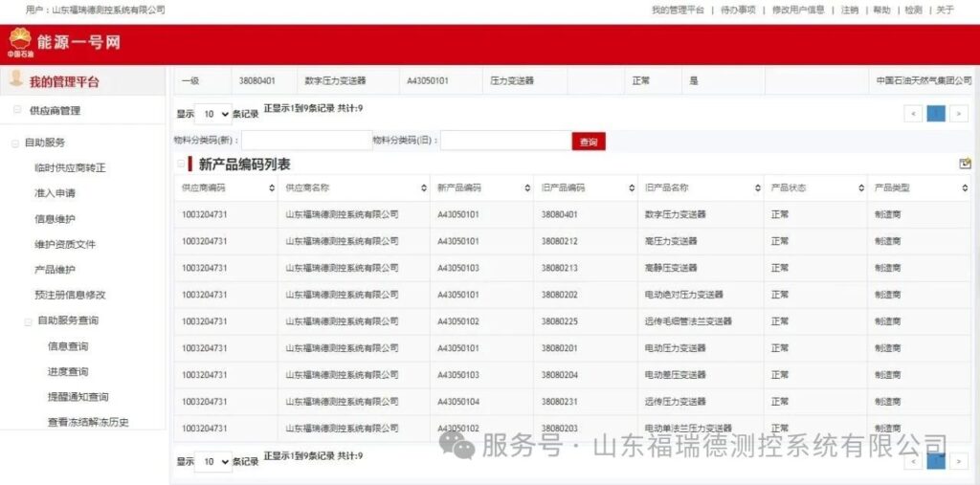Image resolution: width=980 pixels, height=485 pixels.
Task: Collapse the 新产品编码列表 panel
Action: point(181,165)
